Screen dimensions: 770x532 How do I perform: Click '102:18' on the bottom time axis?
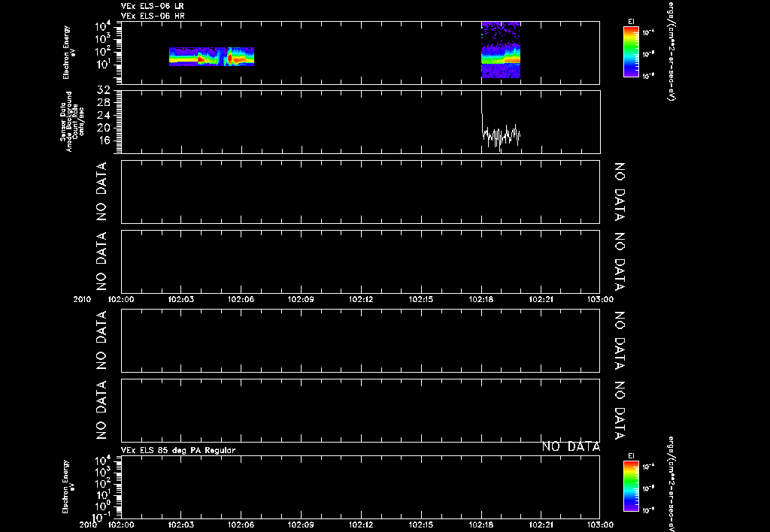pyautogui.click(x=480, y=524)
